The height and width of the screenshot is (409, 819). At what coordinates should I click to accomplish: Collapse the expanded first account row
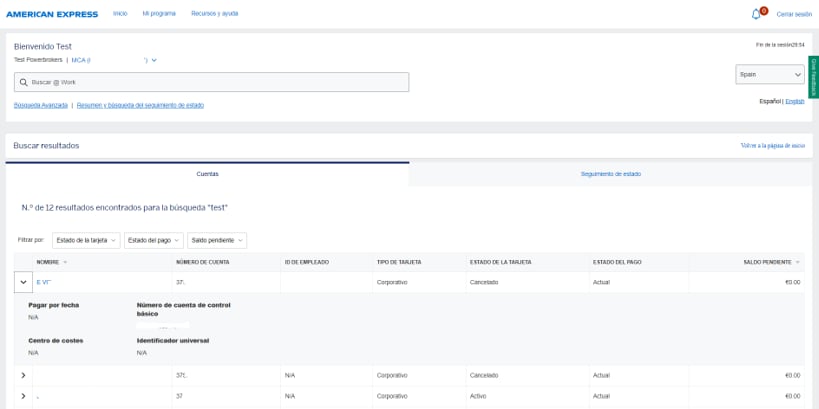coord(23,283)
